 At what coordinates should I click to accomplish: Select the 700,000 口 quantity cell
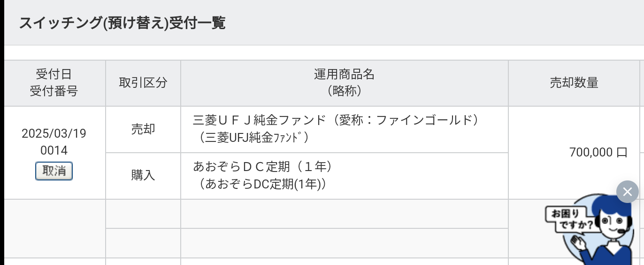click(x=574, y=152)
